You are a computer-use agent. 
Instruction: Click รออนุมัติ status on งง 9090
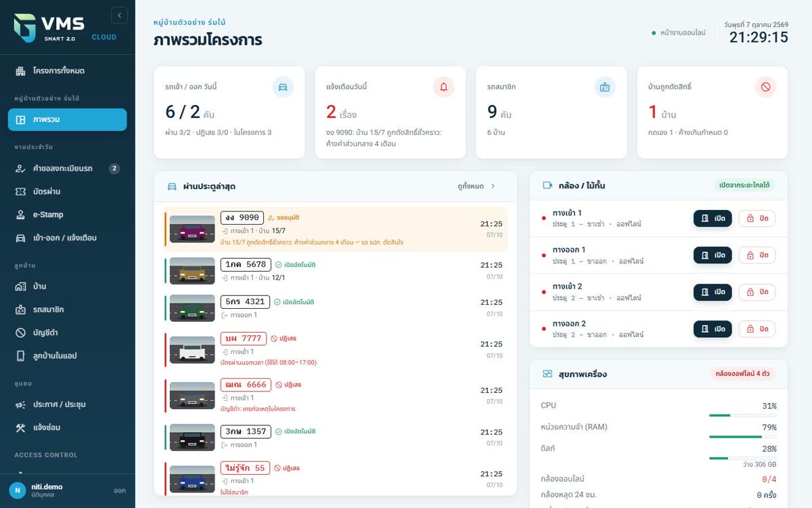[284, 217]
